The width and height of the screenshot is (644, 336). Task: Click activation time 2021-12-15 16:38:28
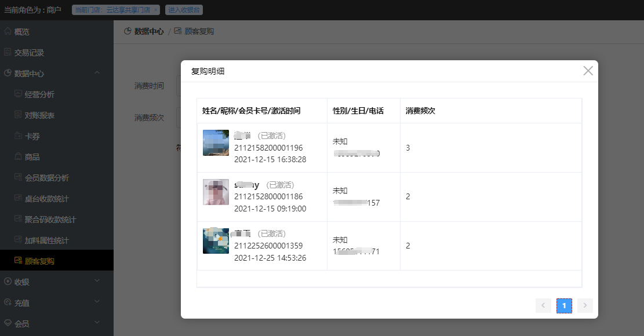coord(270,159)
